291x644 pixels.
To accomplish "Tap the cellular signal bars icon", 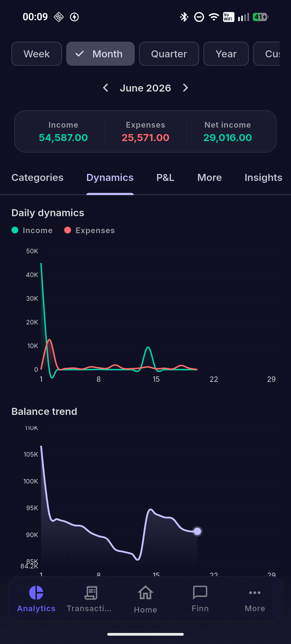I will (244, 17).
